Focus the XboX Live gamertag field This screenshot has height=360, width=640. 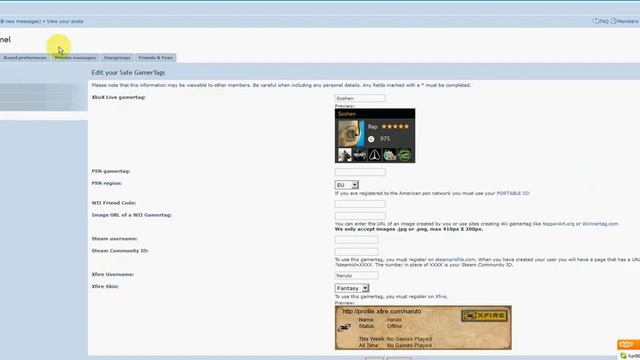[x=360, y=98]
